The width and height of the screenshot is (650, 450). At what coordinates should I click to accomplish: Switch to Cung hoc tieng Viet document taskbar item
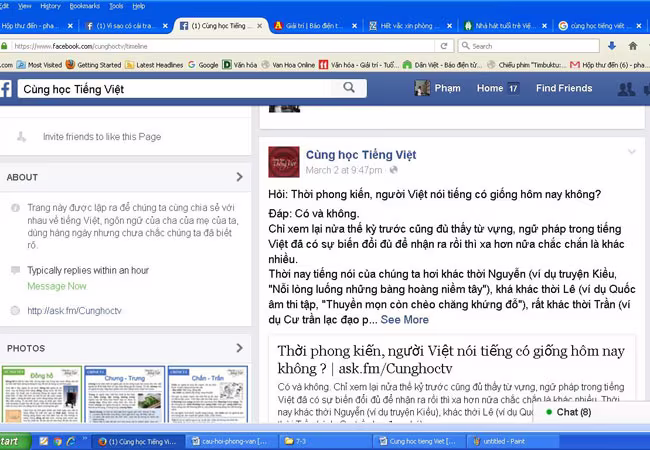coord(419,441)
